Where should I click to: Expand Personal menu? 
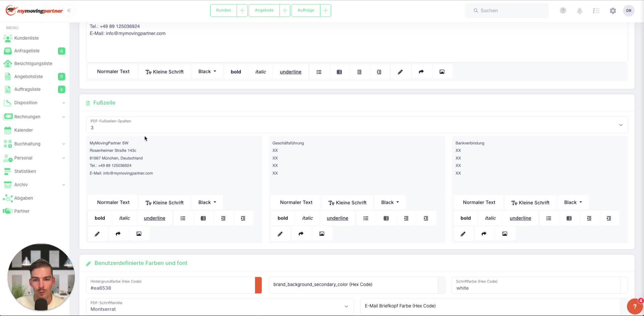pyautogui.click(x=34, y=158)
